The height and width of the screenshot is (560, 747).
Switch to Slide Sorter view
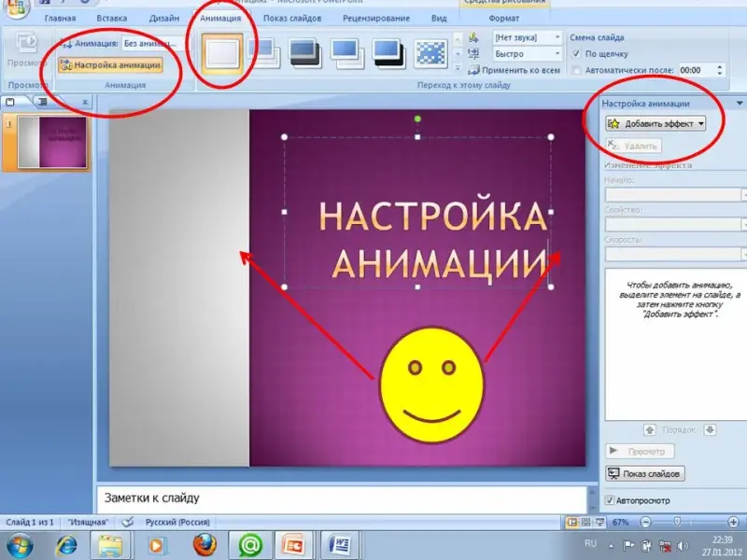(x=585, y=523)
